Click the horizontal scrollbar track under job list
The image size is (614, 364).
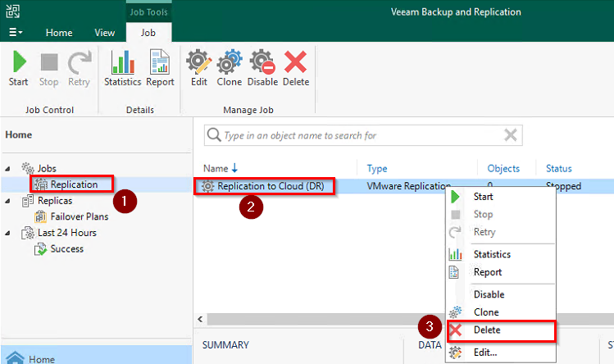click(x=326, y=319)
